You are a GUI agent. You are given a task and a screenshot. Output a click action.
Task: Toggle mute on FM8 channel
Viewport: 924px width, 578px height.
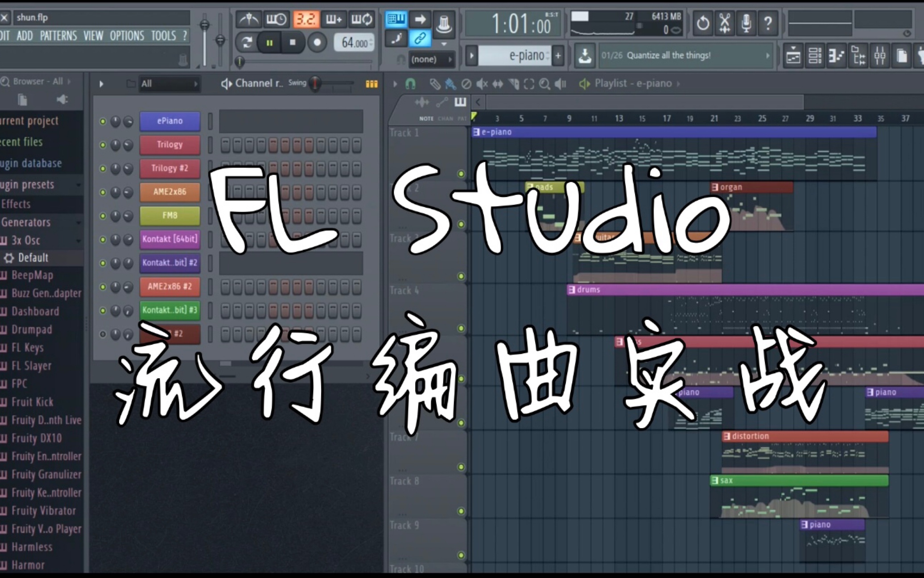point(103,216)
